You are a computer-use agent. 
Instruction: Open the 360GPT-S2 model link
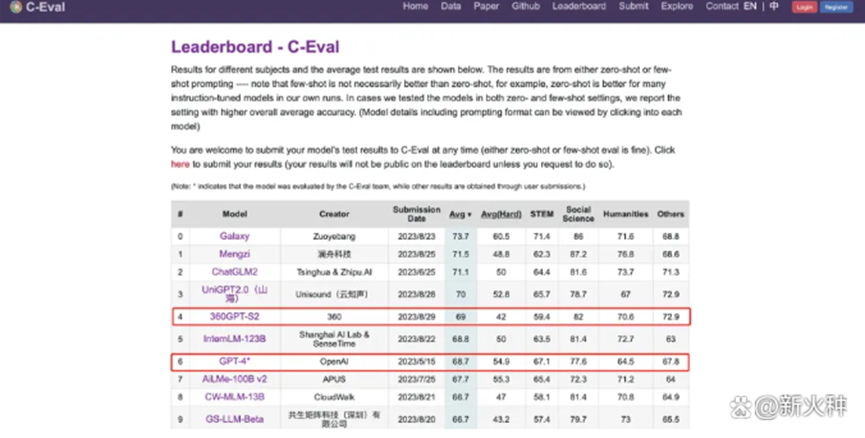tap(234, 317)
